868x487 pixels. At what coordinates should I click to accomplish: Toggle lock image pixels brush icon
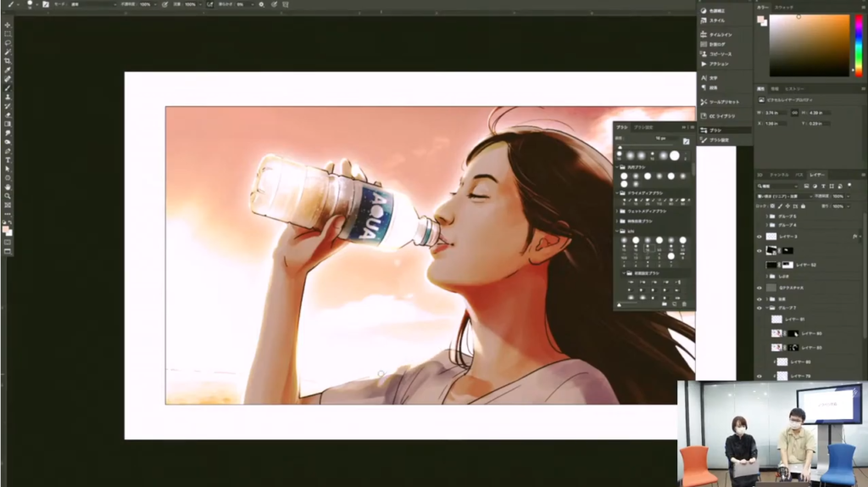780,206
